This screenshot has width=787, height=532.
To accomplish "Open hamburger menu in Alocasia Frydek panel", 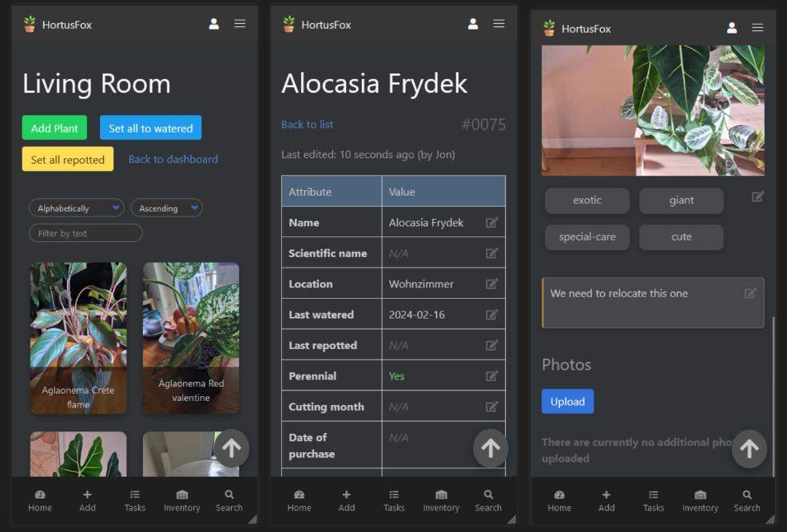I will click(x=499, y=24).
